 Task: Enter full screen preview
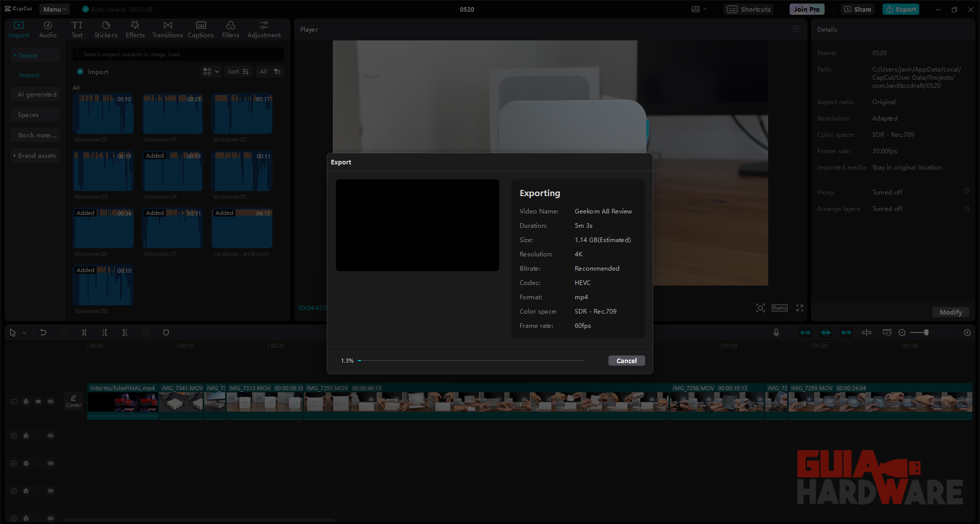[800, 308]
